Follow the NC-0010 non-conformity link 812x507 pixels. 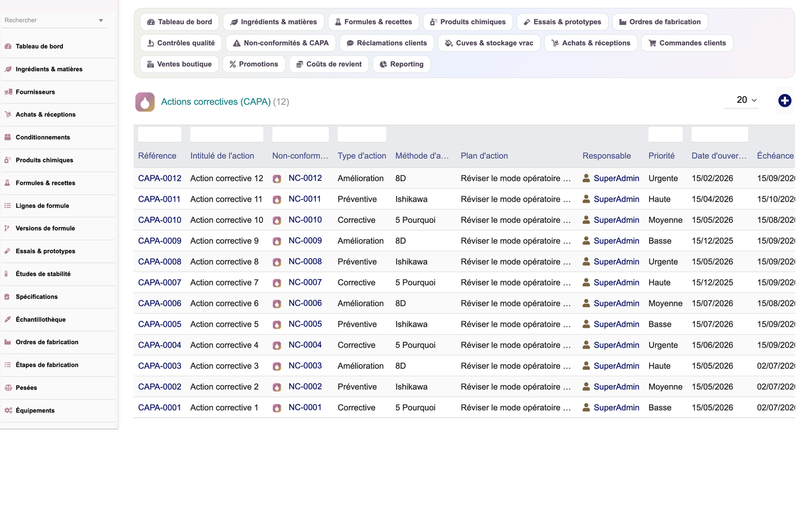click(x=305, y=220)
